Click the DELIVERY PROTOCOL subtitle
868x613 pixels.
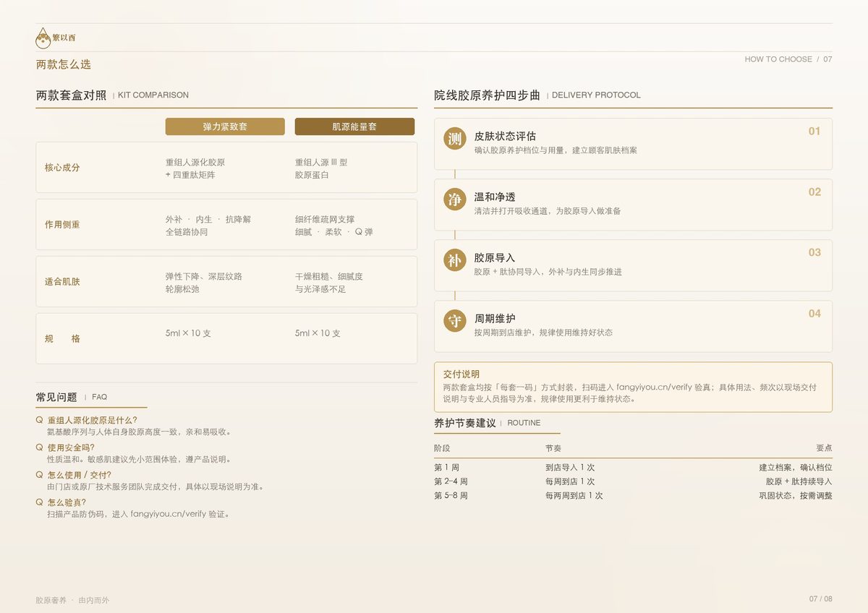tap(596, 95)
